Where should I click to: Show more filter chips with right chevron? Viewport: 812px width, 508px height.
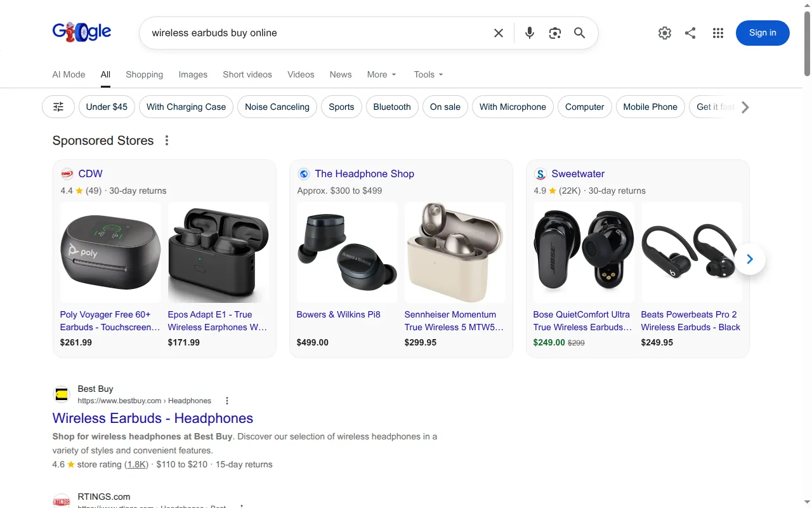[745, 107]
